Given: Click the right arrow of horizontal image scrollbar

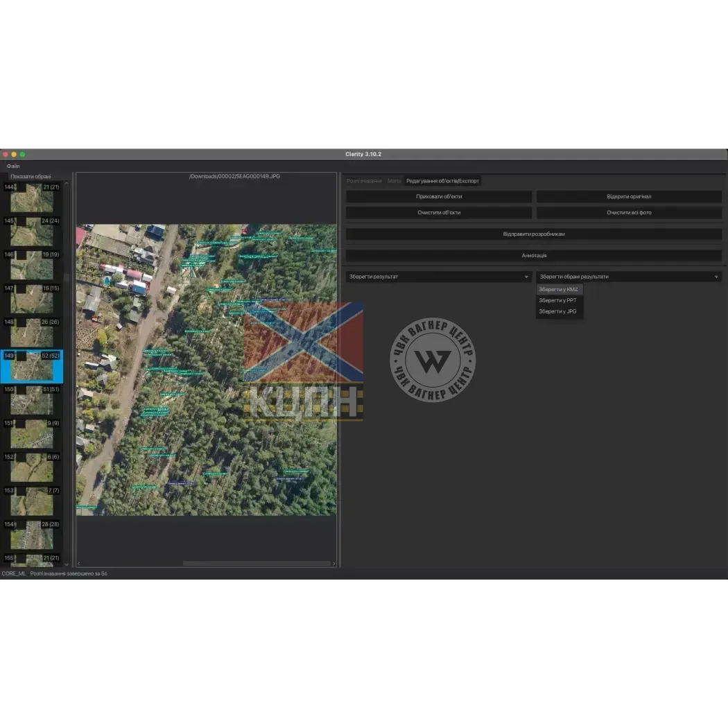Looking at the screenshot, I should point(334,564).
